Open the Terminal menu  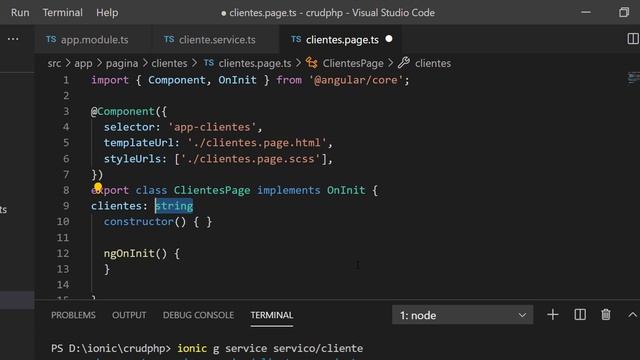62,13
